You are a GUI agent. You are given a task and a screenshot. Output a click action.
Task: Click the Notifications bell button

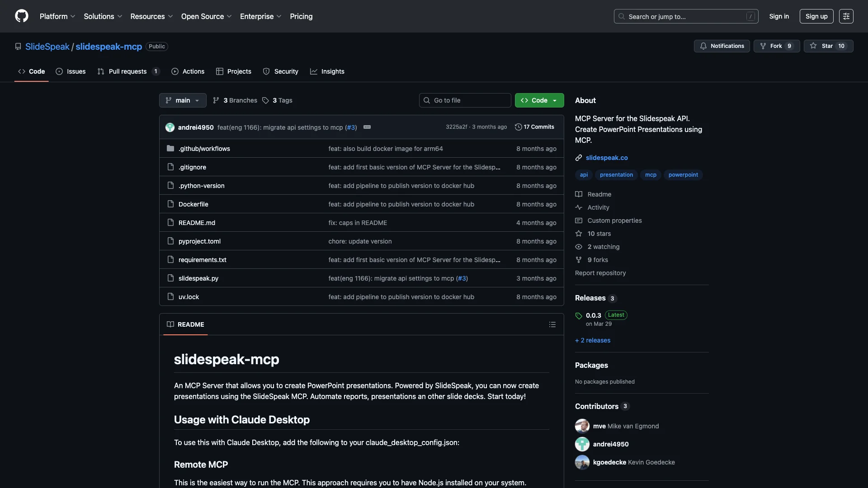pos(722,46)
